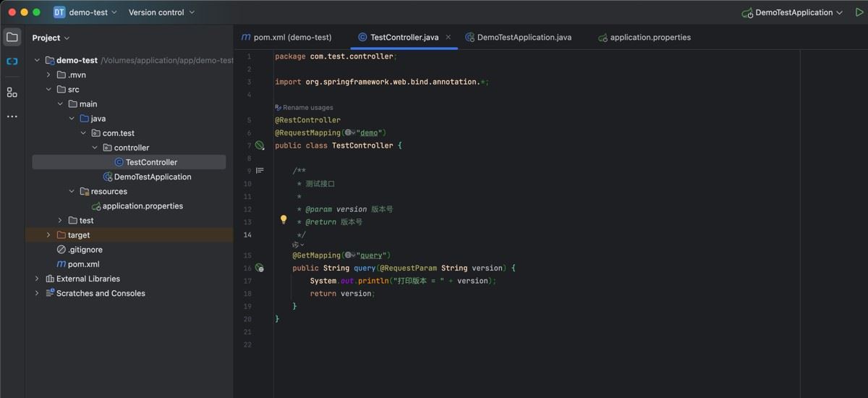Screen dimensions: 868x398
Task: Close the TestController.java tab
Action: click(x=448, y=37)
